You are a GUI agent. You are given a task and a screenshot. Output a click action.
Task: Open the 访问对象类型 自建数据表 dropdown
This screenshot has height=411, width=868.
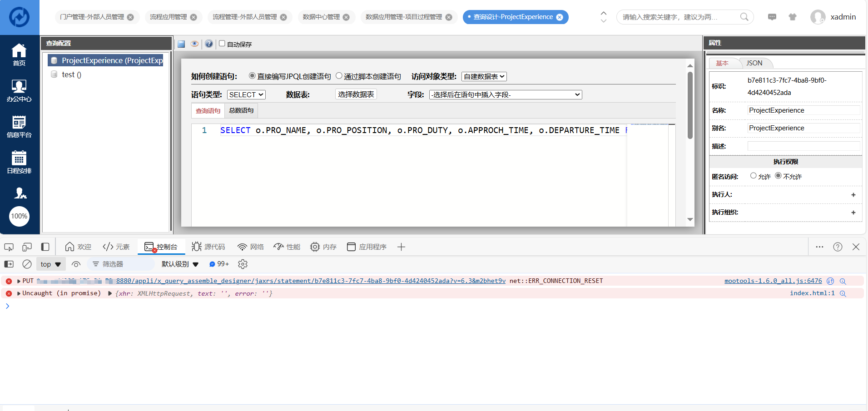pyautogui.click(x=484, y=77)
